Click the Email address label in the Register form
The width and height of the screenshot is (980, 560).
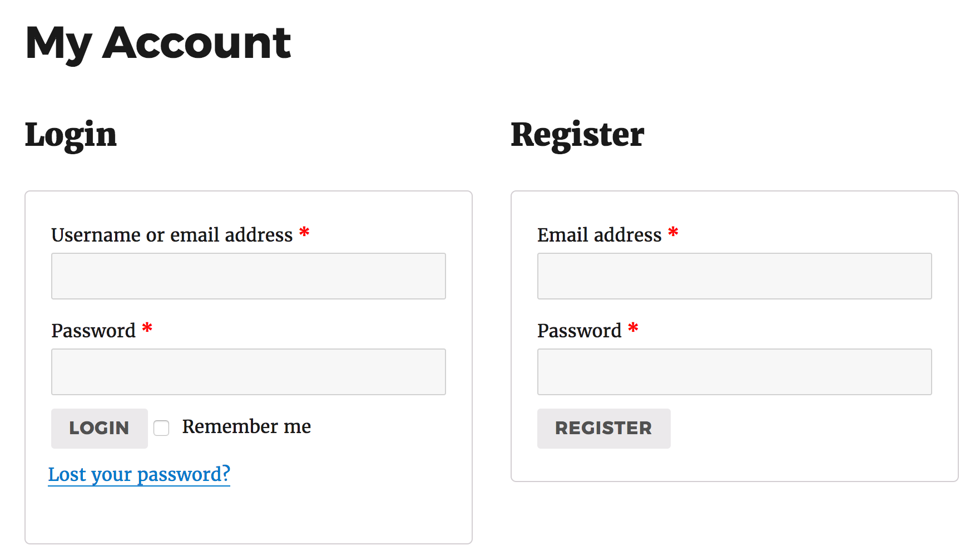(598, 235)
